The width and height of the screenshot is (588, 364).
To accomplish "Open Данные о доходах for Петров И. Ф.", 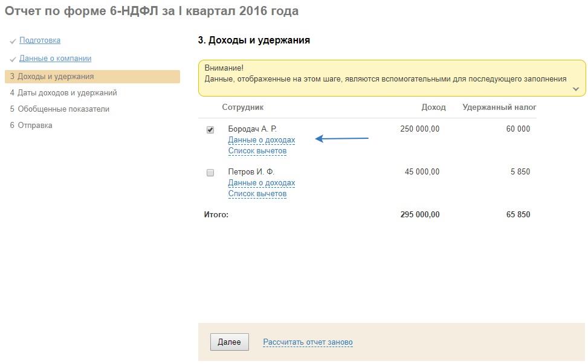I will coord(262,183).
